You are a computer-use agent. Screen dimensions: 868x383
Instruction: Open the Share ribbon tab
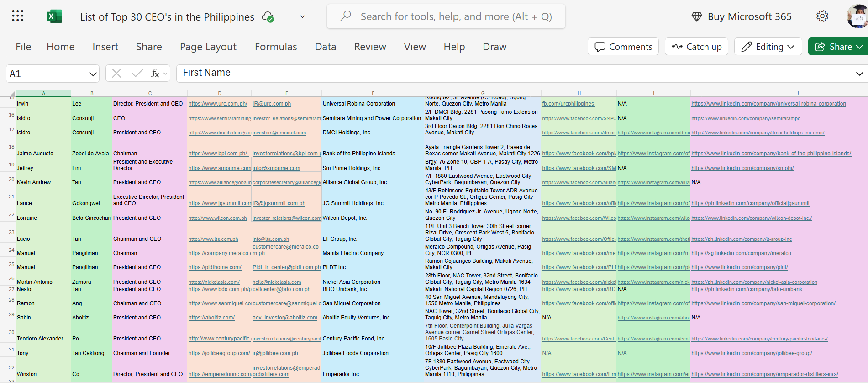click(x=149, y=47)
